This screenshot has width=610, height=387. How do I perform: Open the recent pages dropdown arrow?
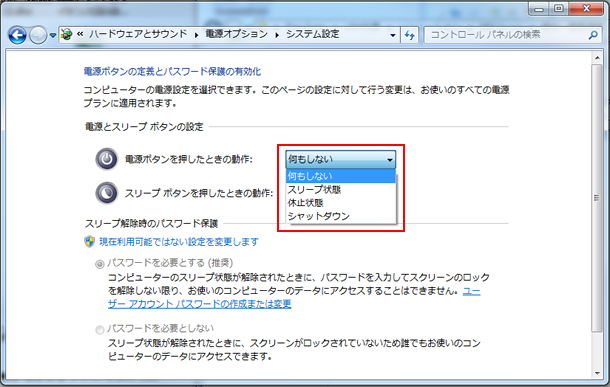coord(53,35)
